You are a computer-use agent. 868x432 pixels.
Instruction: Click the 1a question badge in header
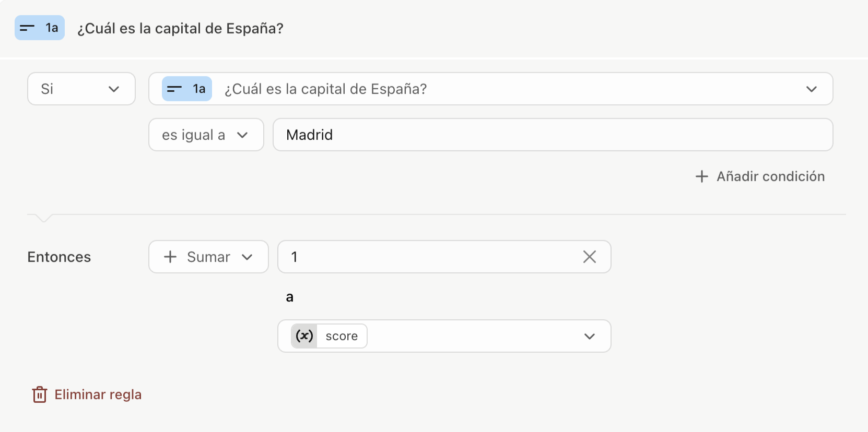click(x=40, y=28)
